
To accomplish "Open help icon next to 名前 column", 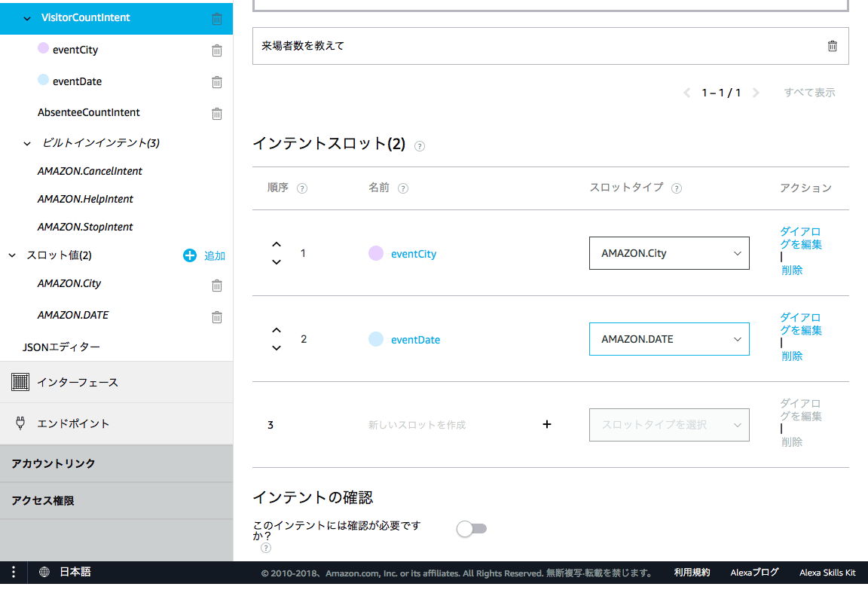I will pos(403,188).
